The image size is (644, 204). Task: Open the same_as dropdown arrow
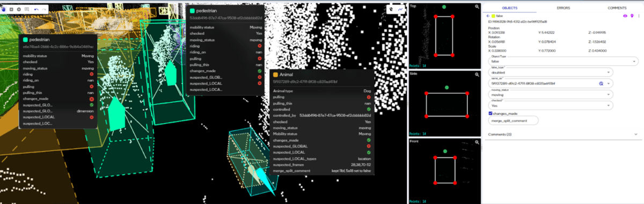tap(609, 84)
